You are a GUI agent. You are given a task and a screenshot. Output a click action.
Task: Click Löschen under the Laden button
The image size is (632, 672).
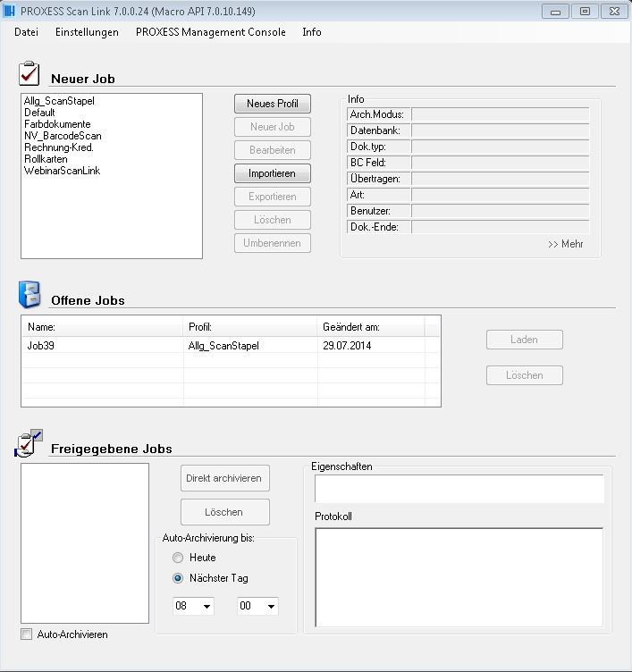point(525,375)
